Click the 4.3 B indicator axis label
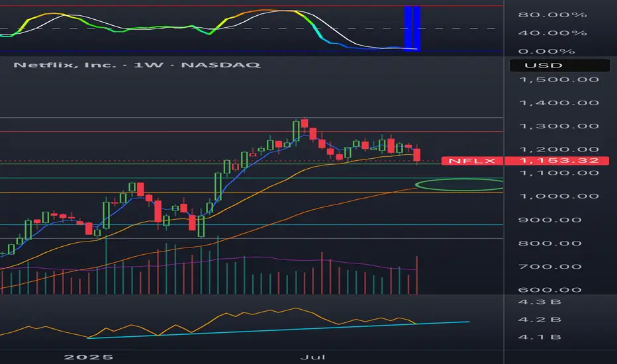 click(x=540, y=302)
